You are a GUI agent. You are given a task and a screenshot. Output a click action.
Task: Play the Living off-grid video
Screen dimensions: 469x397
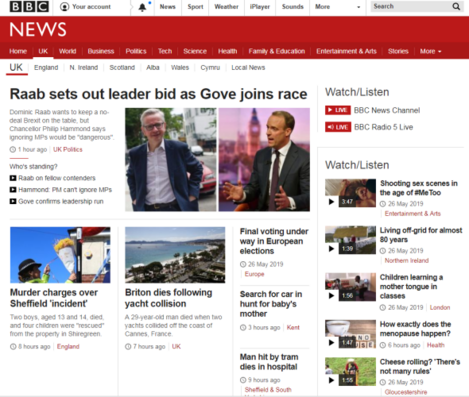pos(350,240)
